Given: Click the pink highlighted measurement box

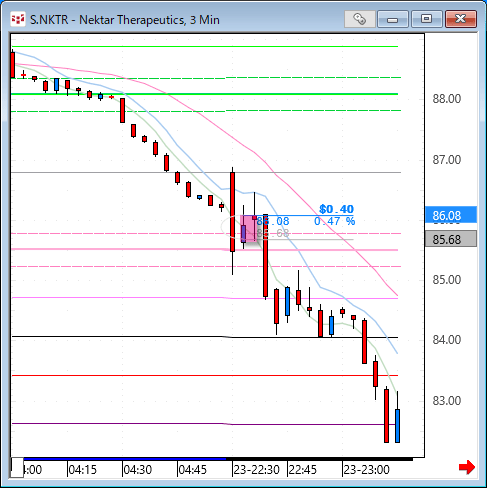Looking at the screenshot, I should point(249,229).
